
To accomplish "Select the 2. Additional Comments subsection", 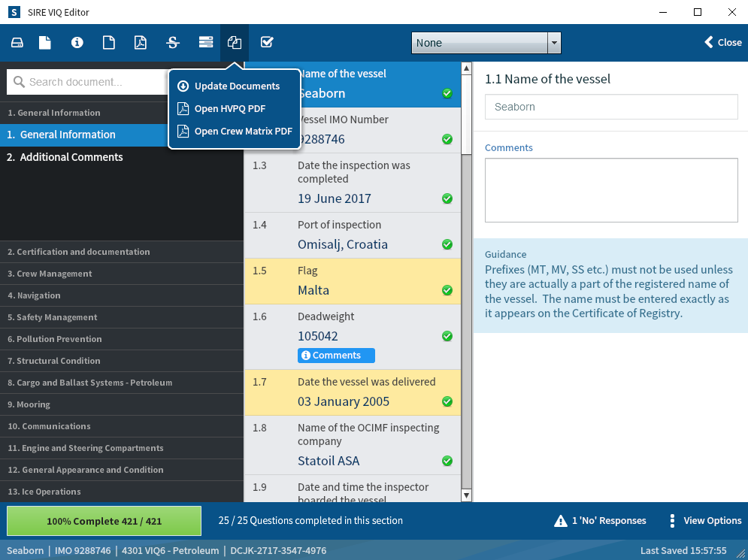I will 122,157.
